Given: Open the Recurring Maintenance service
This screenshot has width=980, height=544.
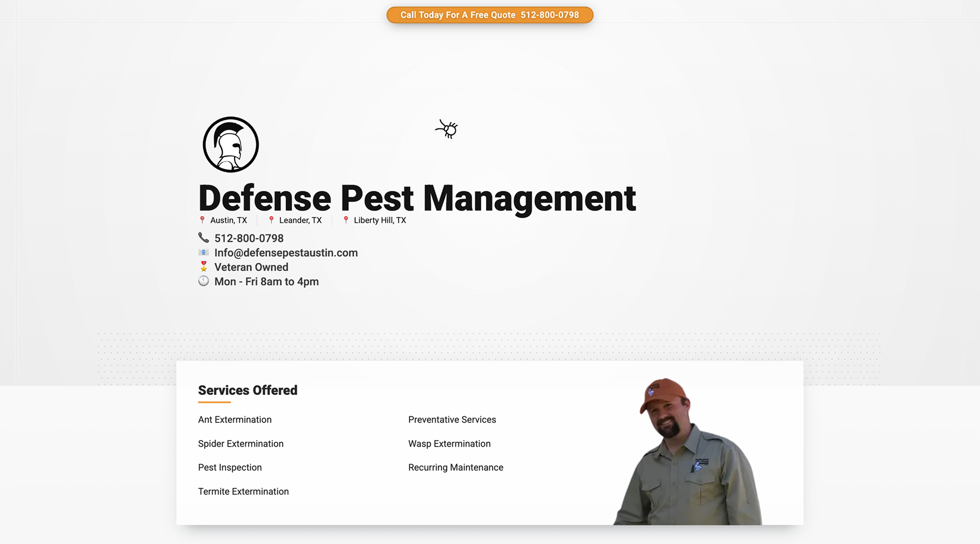Looking at the screenshot, I should [456, 467].
